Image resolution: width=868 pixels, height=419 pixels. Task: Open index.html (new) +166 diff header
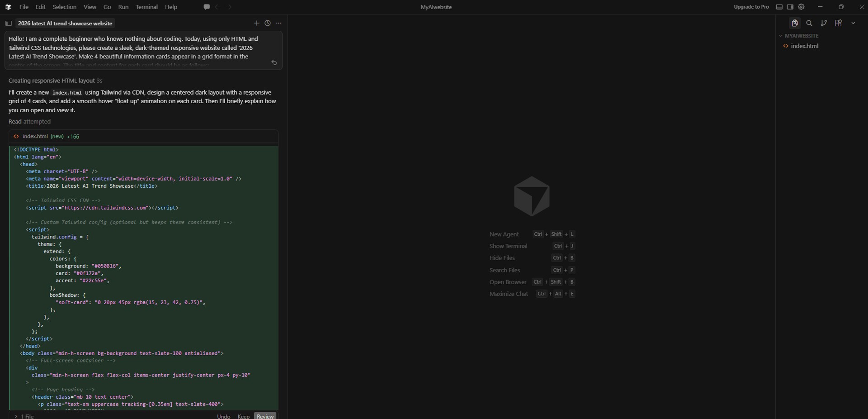coord(143,136)
